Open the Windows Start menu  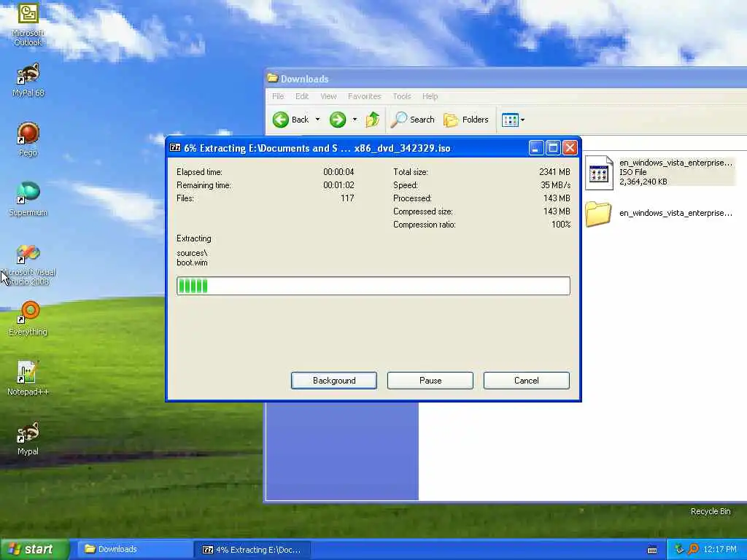(35, 549)
